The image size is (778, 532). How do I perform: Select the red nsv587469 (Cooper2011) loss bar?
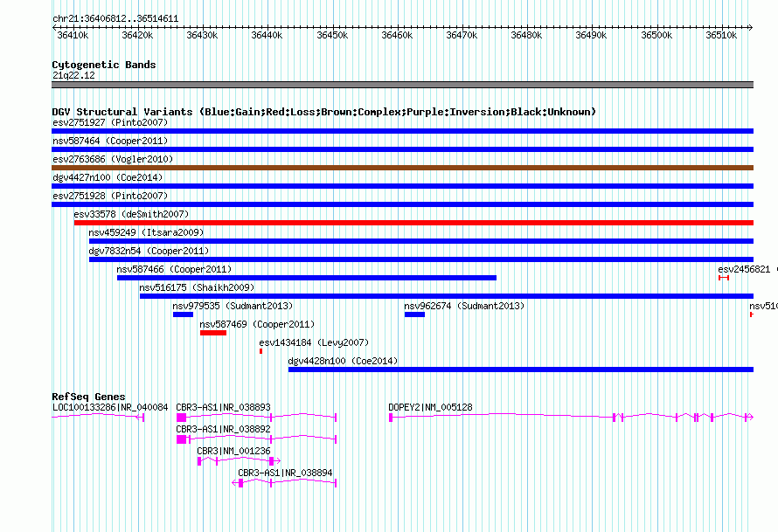click(213, 333)
